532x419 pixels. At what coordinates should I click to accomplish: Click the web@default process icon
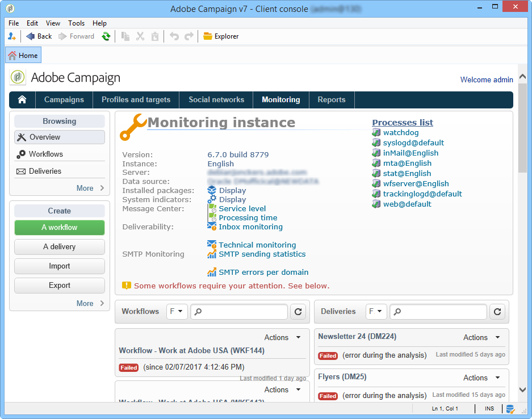(x=376, y=204)
